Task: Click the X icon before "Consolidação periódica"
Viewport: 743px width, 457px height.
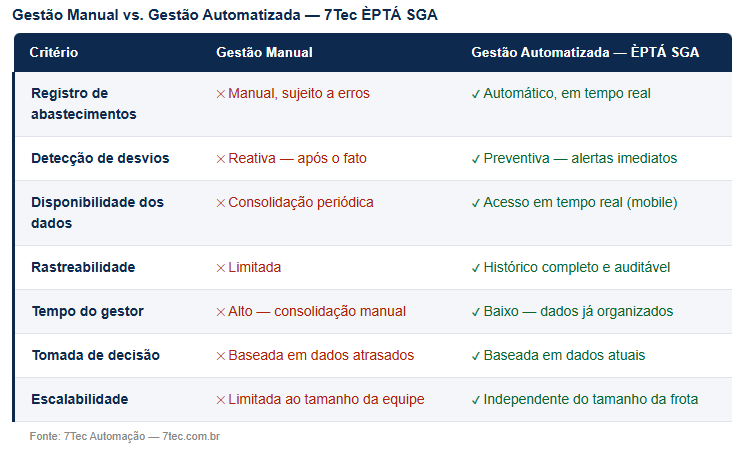Action: tap(221, 203)
